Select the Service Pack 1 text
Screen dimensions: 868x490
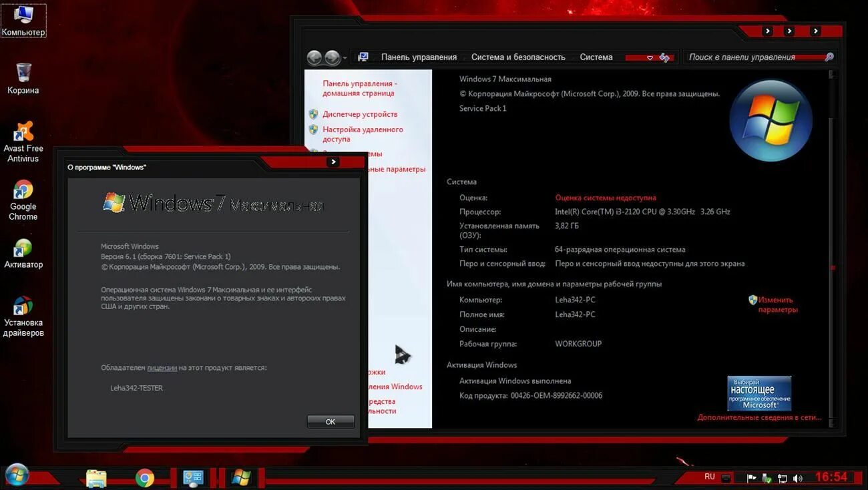tap(483, 108)
